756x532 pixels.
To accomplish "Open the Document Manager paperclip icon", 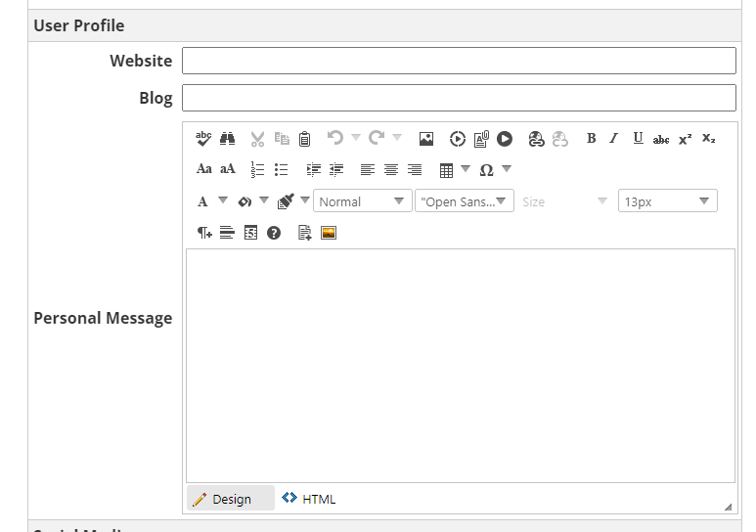I will coord(481,139).
